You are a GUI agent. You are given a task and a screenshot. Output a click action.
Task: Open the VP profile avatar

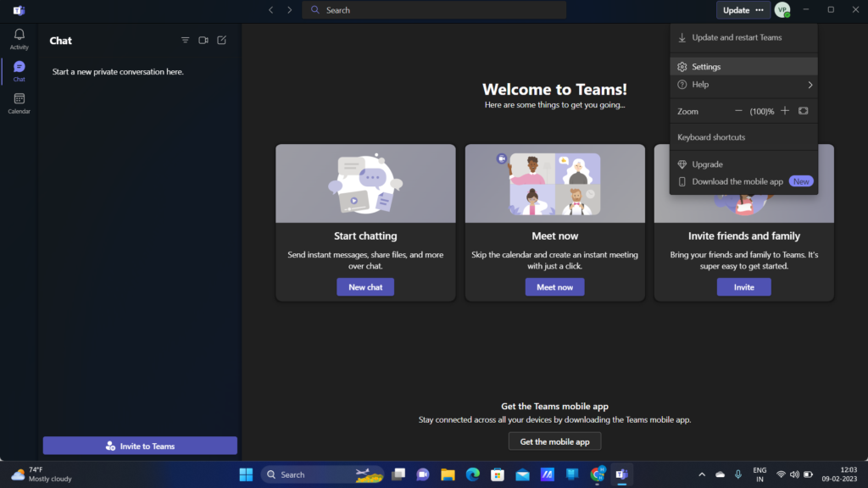pos(782,10)
